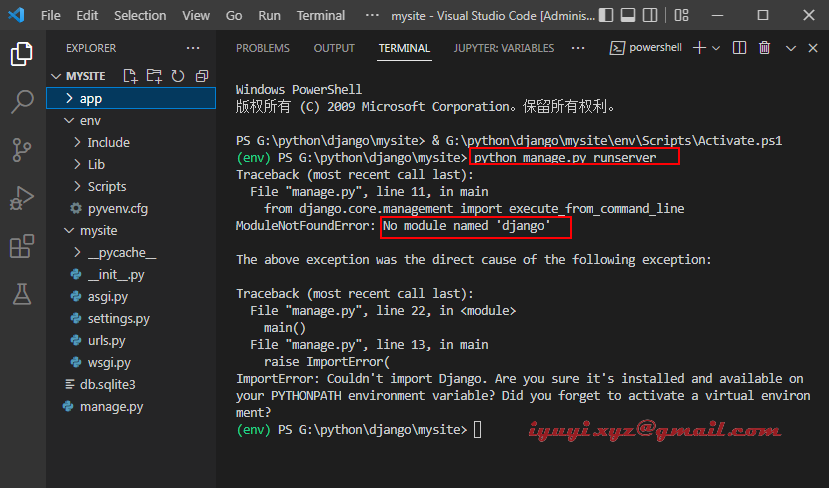Open the Source Control view
This screenshot has width=829, height=488.
tap(22, 149)
